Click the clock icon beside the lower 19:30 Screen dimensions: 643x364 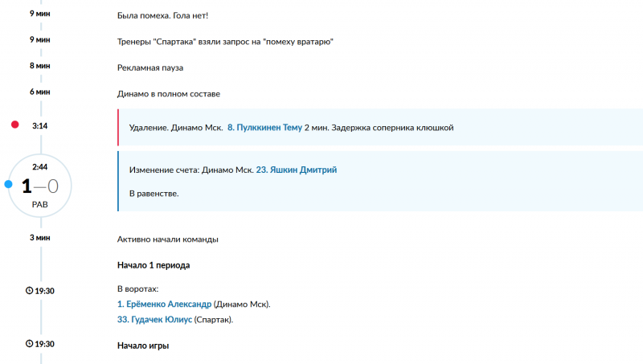click(29, 343)
